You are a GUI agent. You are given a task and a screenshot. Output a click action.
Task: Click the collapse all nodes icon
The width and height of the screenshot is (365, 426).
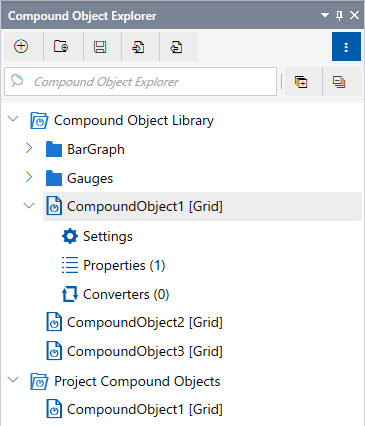pos(339,82)
